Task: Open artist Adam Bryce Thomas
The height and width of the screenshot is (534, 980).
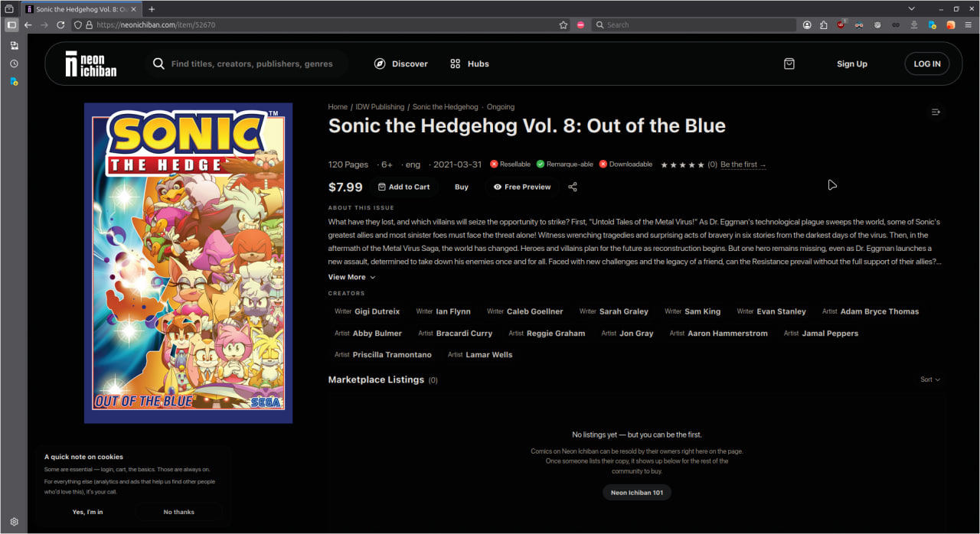Action: click(x=871, y=311)
